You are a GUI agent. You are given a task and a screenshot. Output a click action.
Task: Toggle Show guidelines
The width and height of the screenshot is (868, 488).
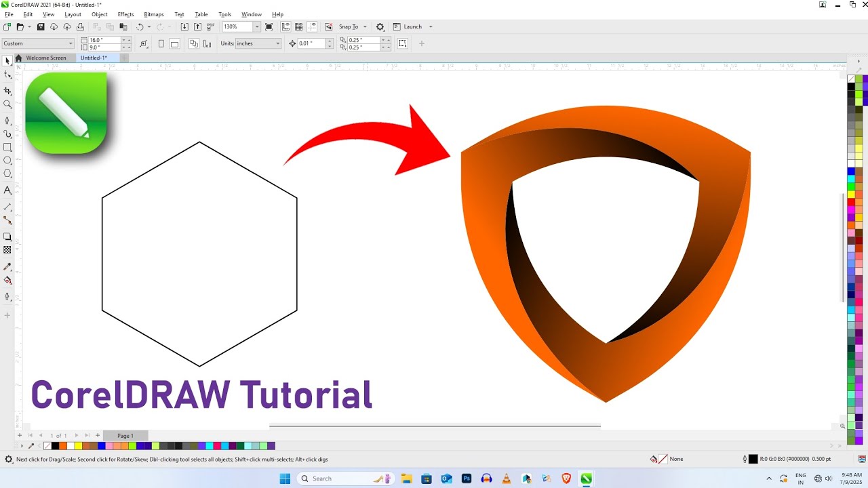312,26
